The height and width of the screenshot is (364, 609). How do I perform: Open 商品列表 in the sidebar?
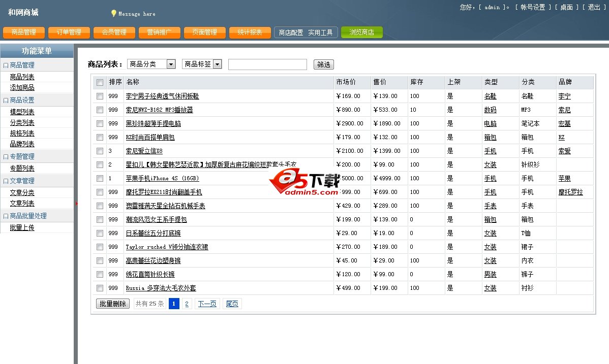pyautogui.click(x=22, y=77)
